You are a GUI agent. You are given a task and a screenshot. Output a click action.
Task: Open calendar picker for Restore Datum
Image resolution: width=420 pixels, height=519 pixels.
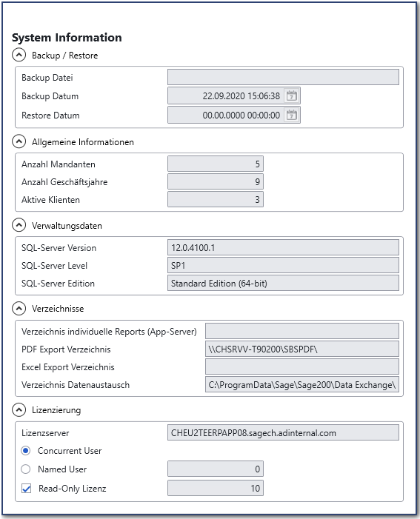(x=292, y=115)
